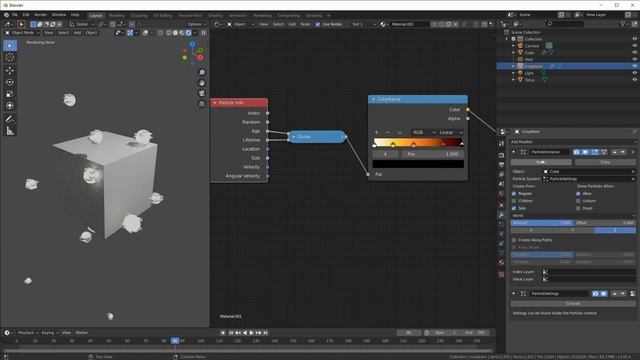Select the Annotate tool

(10, 119)
